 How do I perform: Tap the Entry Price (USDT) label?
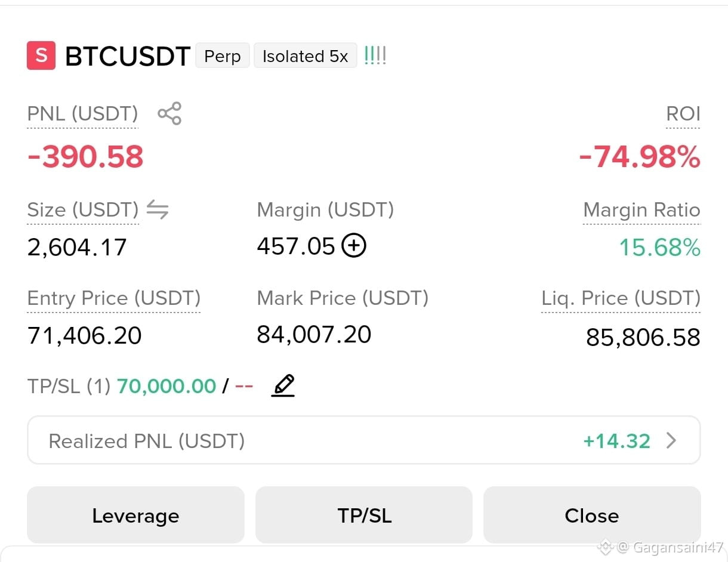click(x=114, y=298)
